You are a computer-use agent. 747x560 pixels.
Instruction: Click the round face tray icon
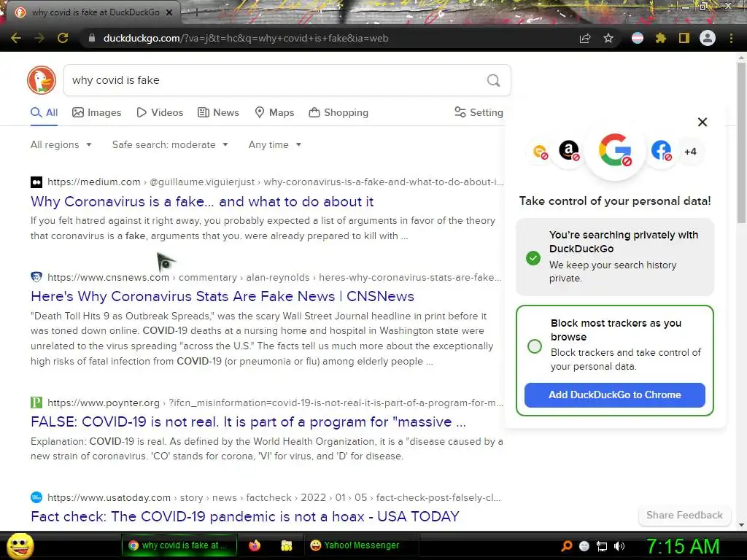(x=584, y=546)
